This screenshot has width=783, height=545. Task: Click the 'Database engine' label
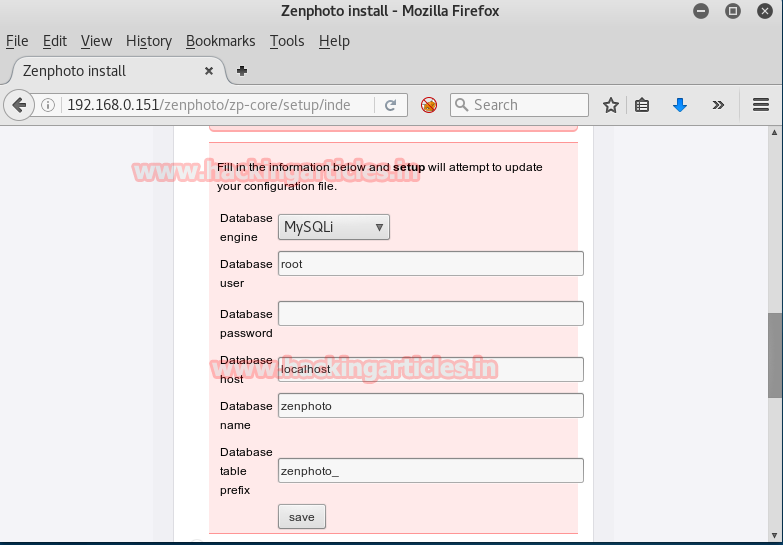click(246, 228)
